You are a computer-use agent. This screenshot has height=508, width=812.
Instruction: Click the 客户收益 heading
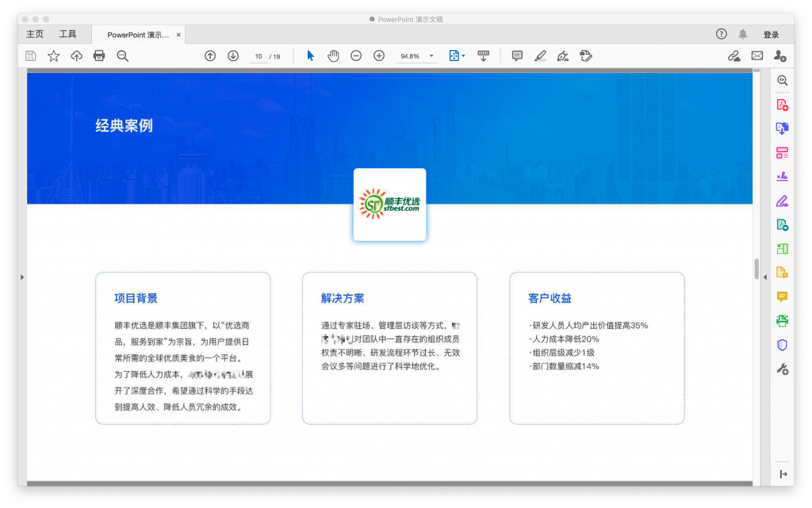pyautogui.click(x=550, y=299)
